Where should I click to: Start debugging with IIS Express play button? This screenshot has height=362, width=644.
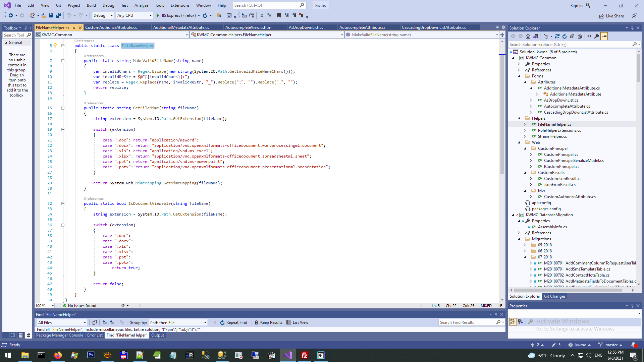(158, 15)
